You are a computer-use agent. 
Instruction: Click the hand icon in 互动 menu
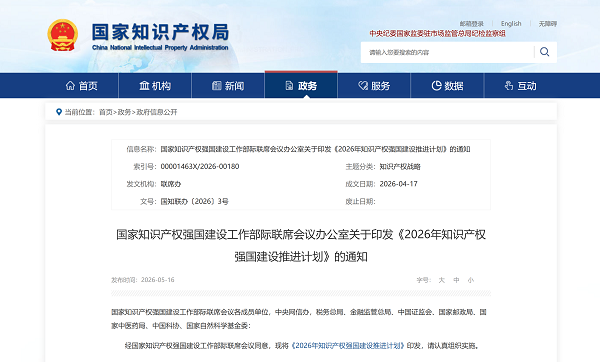coord(509,85)
